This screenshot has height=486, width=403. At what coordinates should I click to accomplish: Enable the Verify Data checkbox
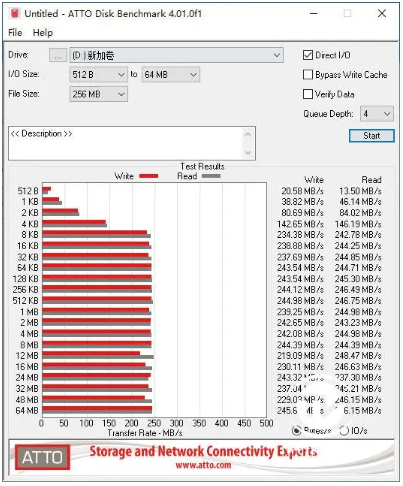point(308,94)
